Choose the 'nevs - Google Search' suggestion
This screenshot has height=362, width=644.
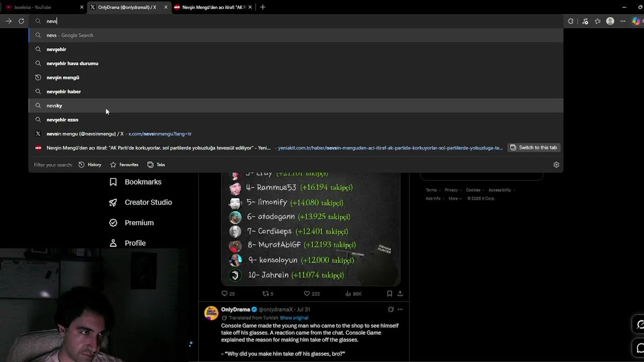click(296, 35)
